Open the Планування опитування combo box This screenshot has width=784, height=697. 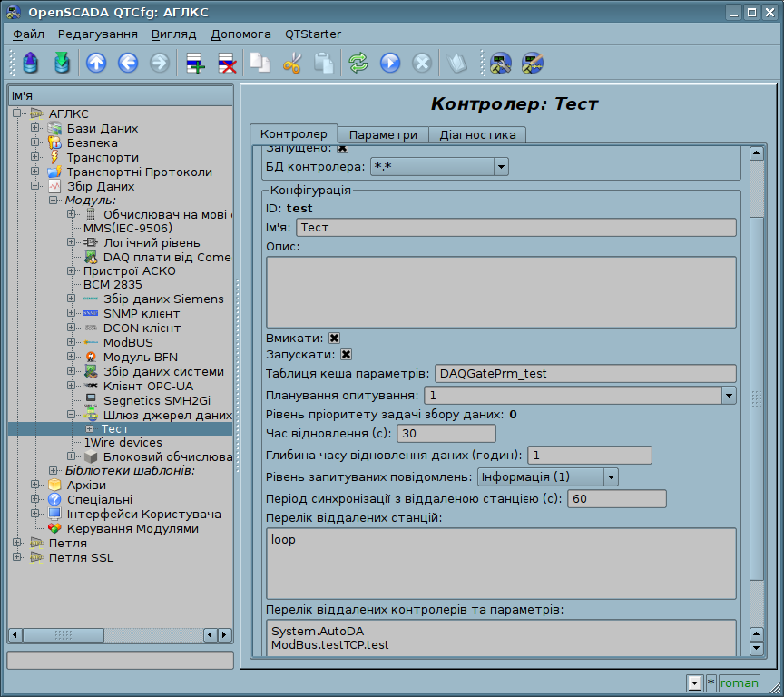(x=728, y=396)
